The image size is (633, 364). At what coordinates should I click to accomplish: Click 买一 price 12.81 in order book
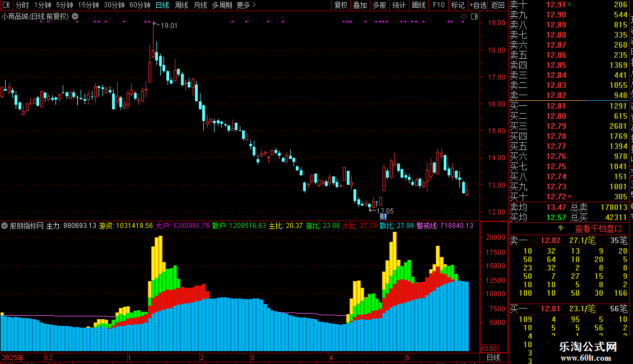point(556,106)
